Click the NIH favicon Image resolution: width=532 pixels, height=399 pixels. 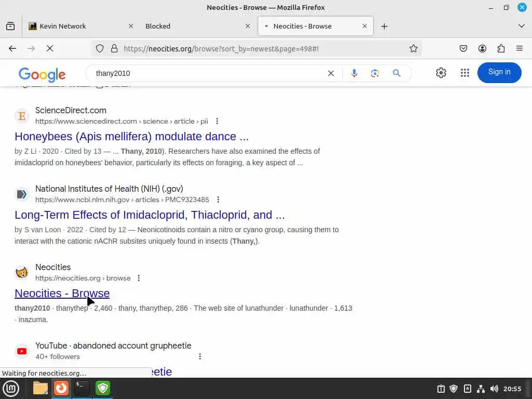22,194
